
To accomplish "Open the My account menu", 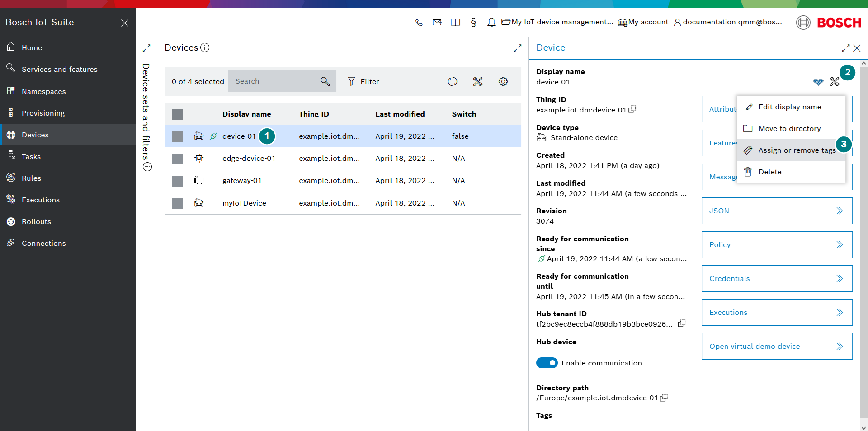I will [x=643, y=22].
